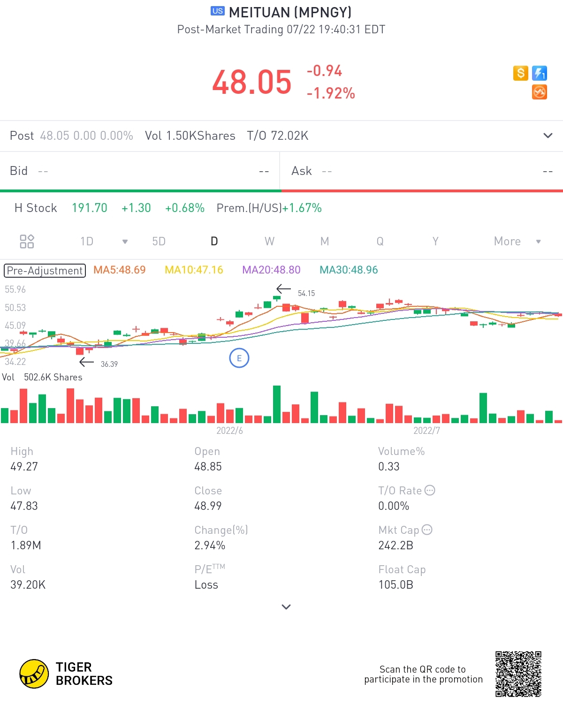
Task: Open the Mkt Cap info bubble icon
Action: [x=427, y=530]
